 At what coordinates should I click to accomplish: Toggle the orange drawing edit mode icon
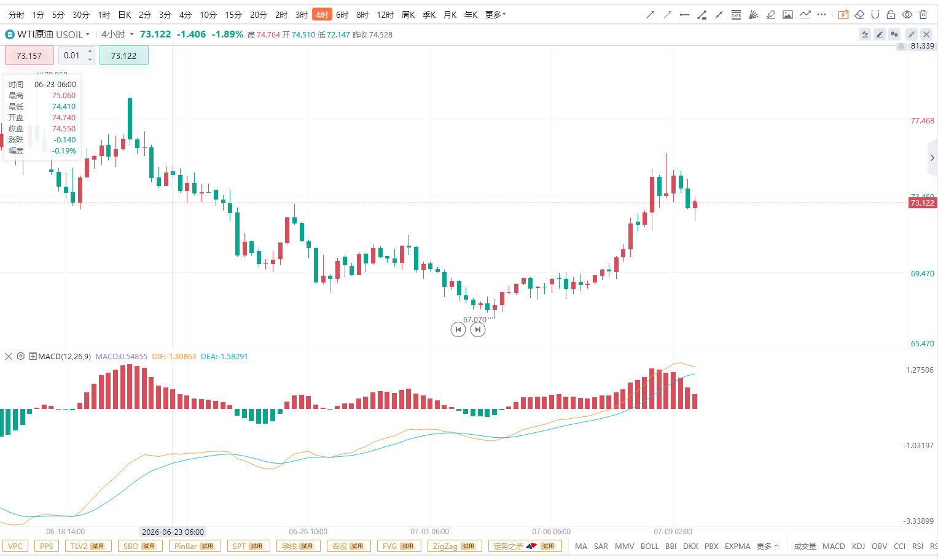pyautogui.click(x=843, y=15)
